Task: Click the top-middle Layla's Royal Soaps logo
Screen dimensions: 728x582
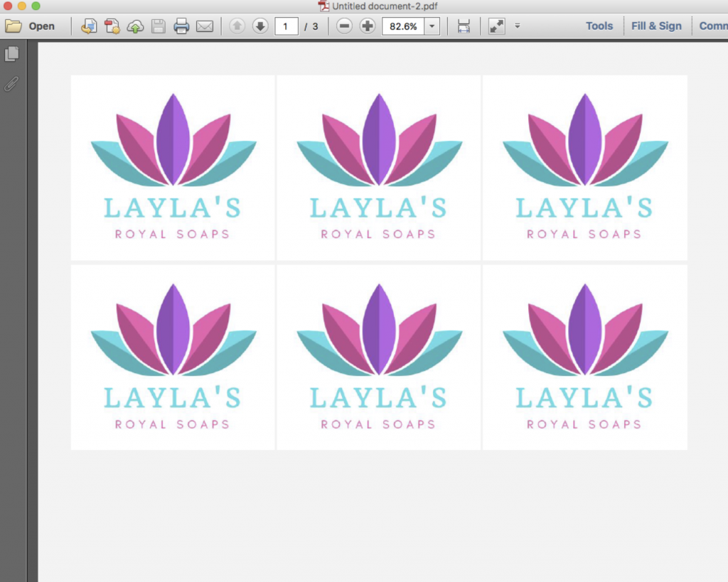Action: pos(379,168)
